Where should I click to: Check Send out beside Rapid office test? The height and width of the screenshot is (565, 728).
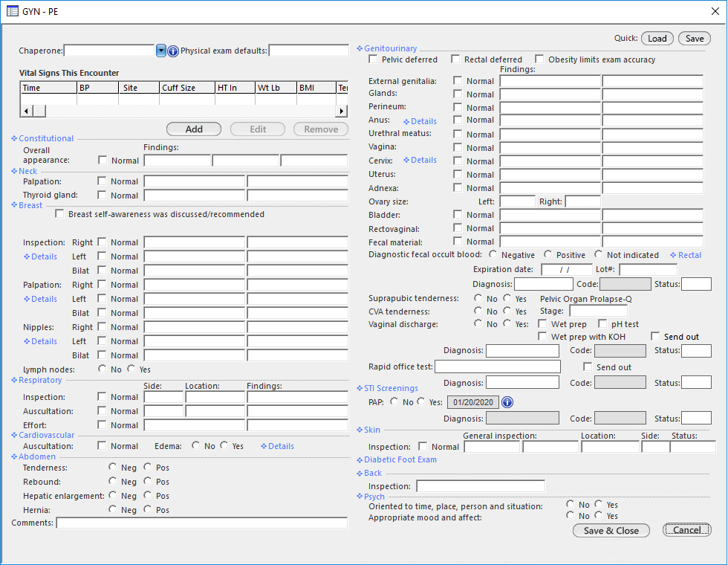click(588, 367)
